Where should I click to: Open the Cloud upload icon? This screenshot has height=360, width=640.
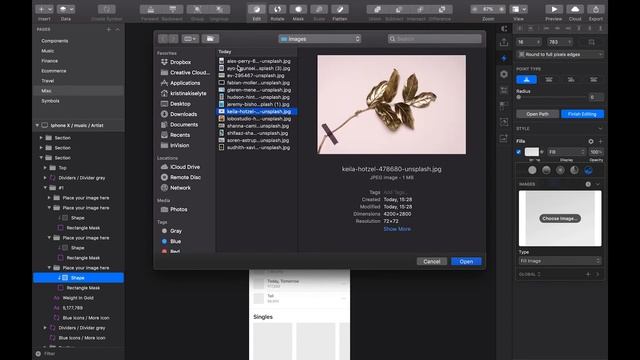[x=575, y=9]
